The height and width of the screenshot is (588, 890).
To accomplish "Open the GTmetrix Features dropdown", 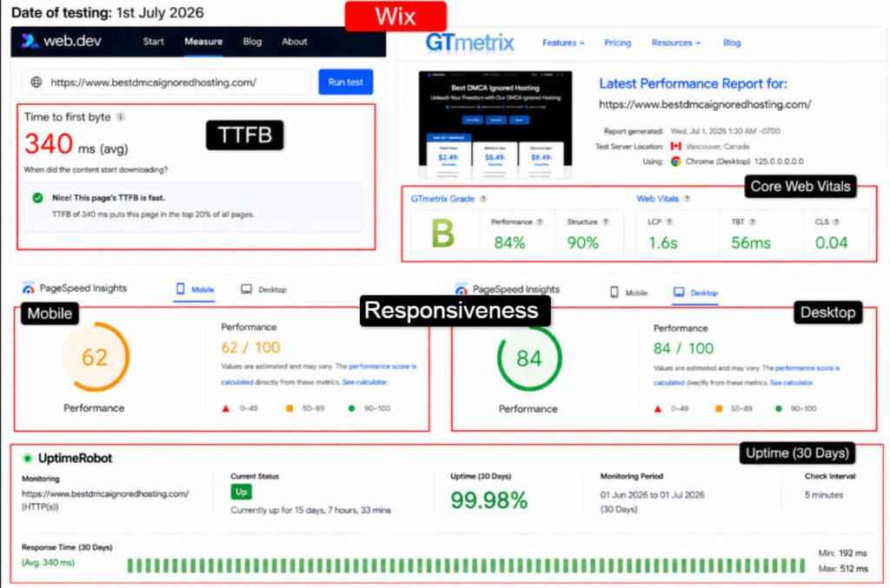I will [563, 43].
